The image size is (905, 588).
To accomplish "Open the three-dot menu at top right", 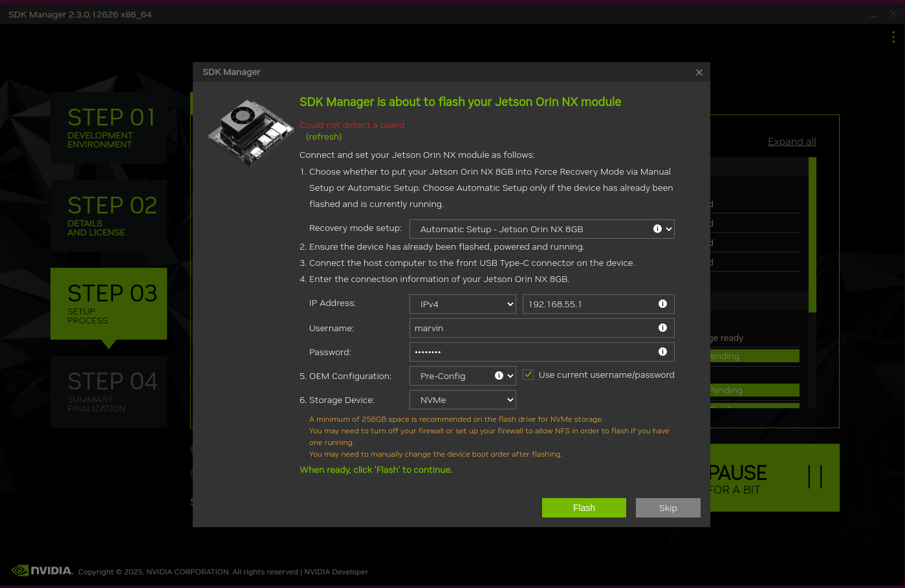I will 893,38.
